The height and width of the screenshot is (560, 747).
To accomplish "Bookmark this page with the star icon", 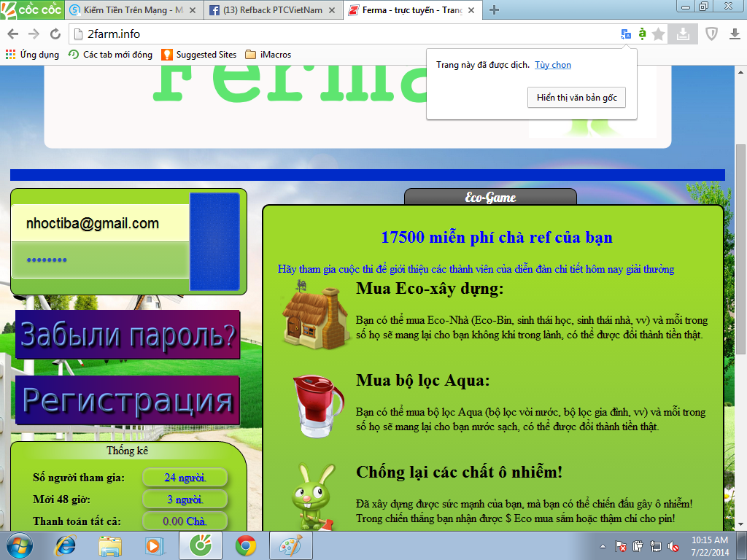I will pyautogui.click(x=659, y=34).
